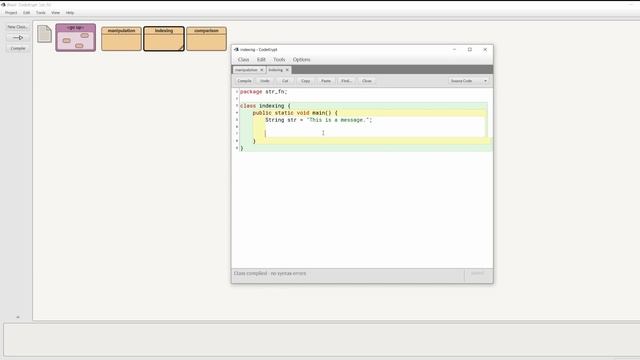
Task: Open the main window Edit menu
Action: click(x=27, y=13)
